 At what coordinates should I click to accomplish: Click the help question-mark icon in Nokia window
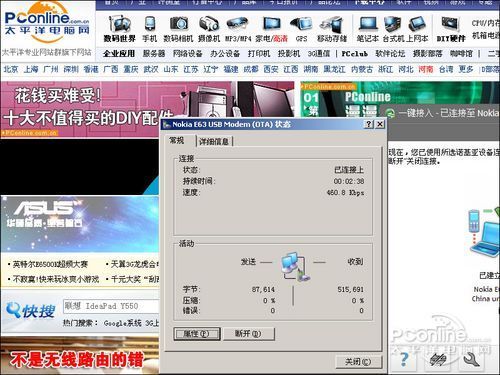[404, 359]
